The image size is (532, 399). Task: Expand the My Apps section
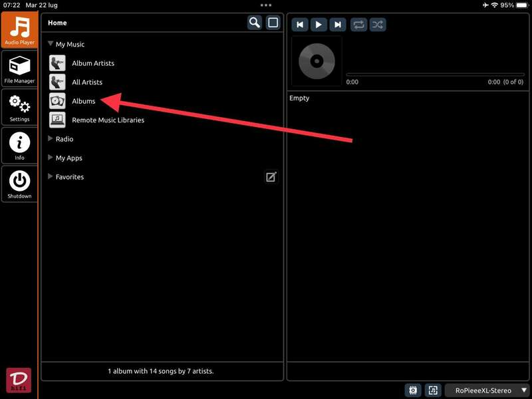(x=51, y=158)
